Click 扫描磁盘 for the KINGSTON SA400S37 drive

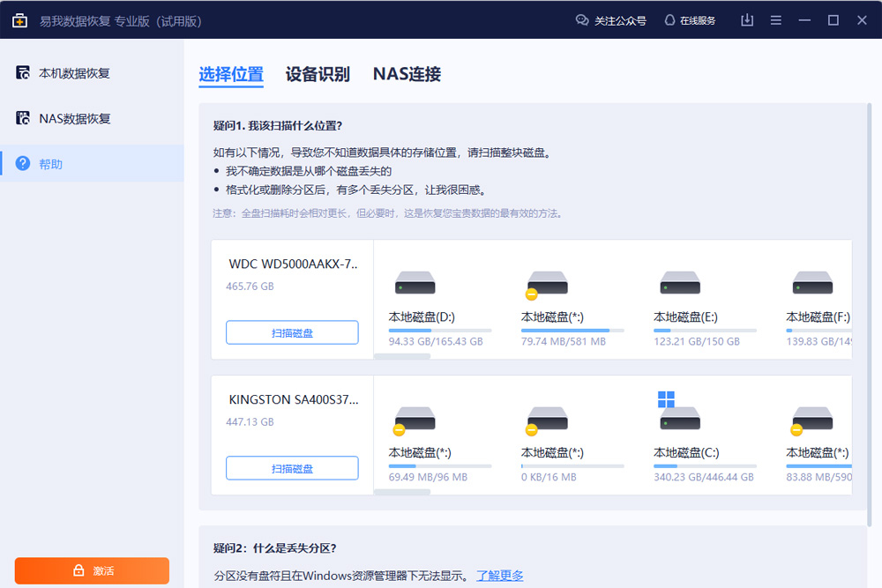[x=292, y=467]
